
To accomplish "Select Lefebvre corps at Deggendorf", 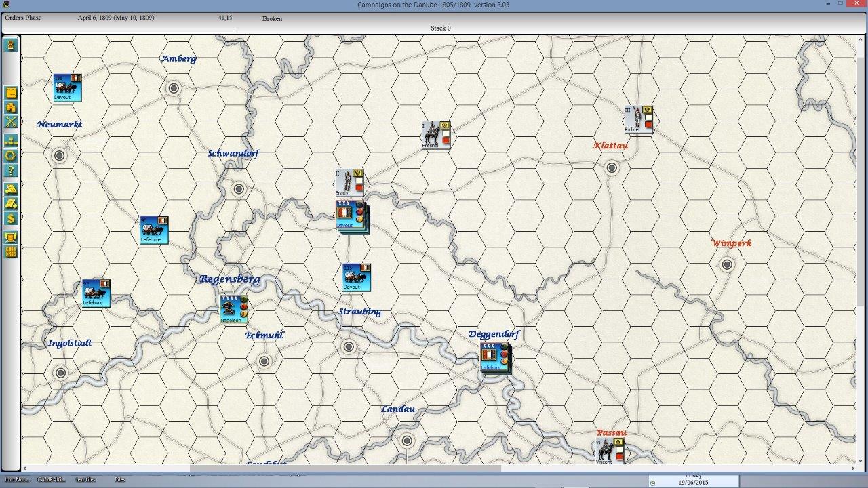I will 495,357.
